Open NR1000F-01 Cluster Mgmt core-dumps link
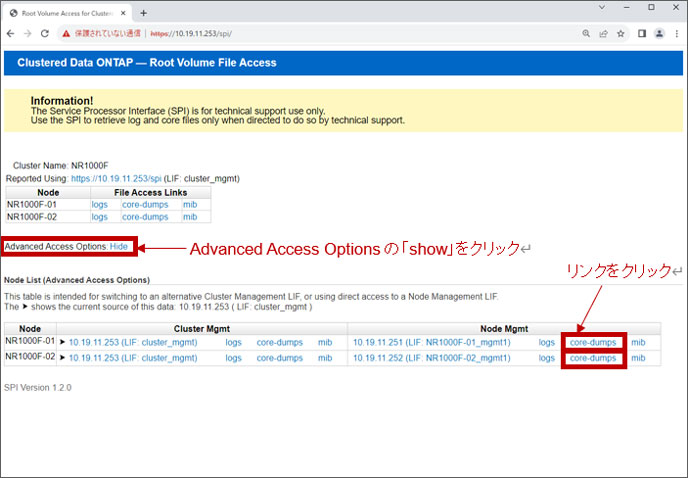 (x=280, y=342)
